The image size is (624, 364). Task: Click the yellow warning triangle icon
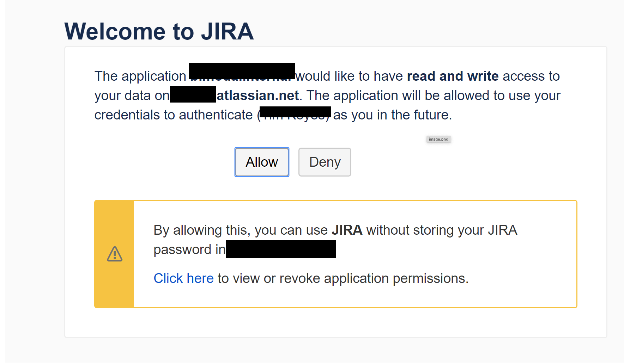(x=115, y=254)
